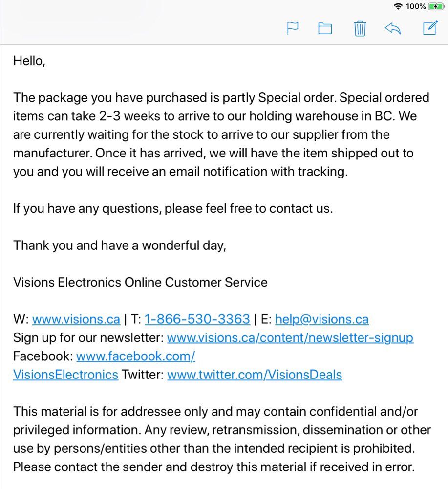Tap the "Hello," greeting text
The image size is (448, 489).
(29, 61)
